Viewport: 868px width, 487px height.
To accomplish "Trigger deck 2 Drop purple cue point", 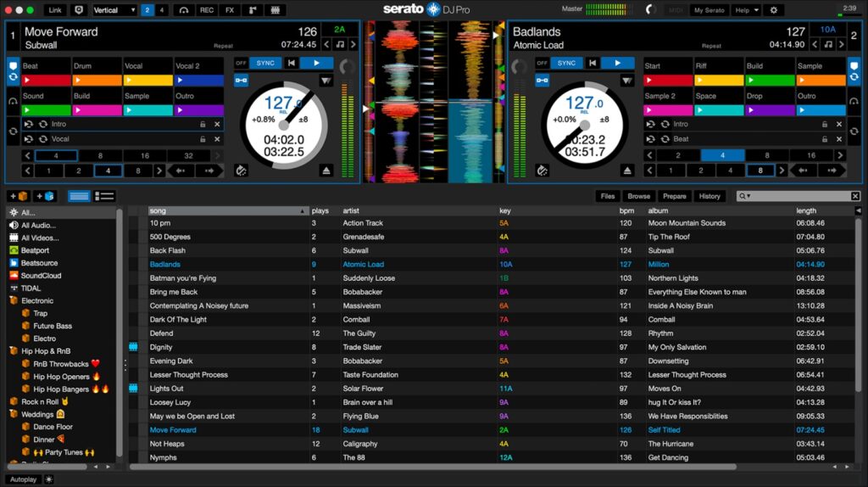I will point(770,109).
